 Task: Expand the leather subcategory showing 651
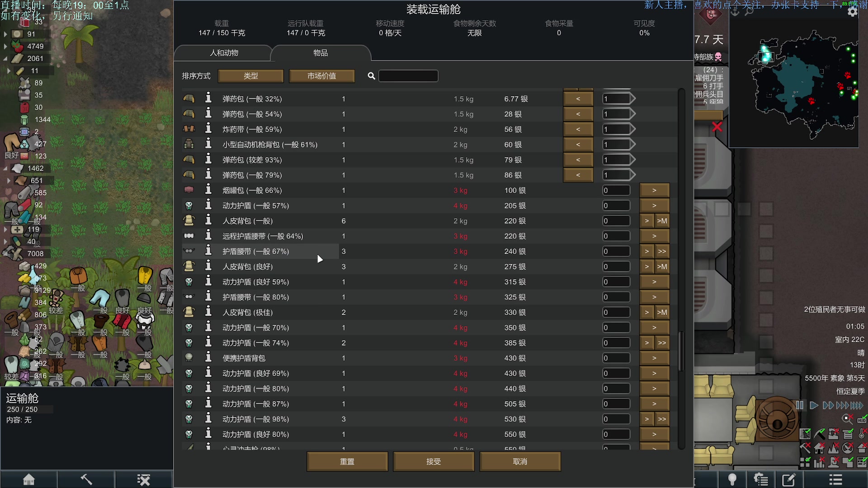pos(9,180)
